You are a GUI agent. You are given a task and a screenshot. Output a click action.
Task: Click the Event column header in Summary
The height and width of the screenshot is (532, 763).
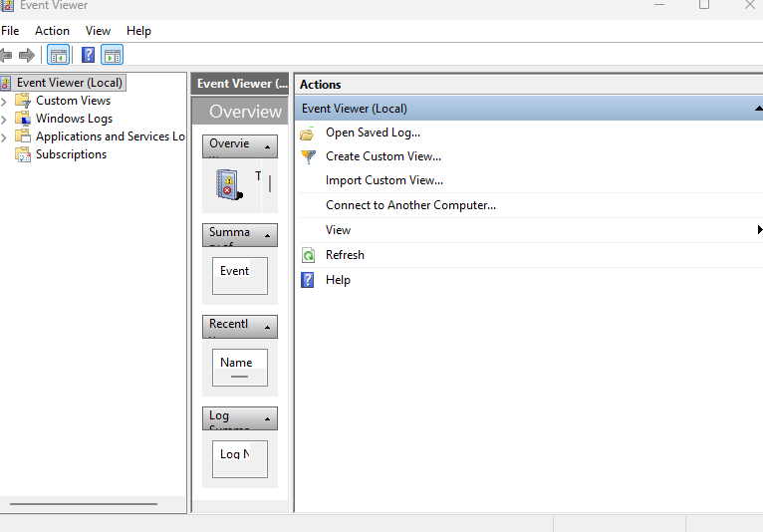pos(234,271)
